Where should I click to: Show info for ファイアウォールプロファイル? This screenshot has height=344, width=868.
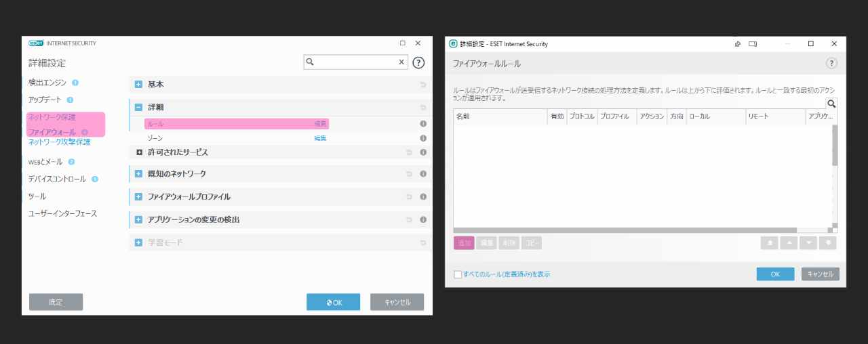423,197
